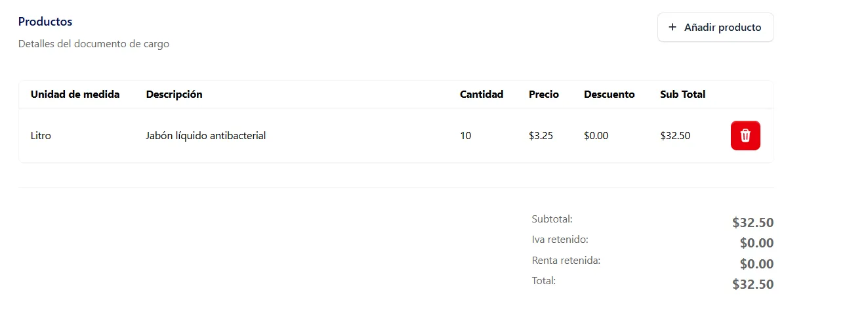The width and height of the screenshot is (868, 317).
Task: Click the Productos section heading
Action: (x=45, y=22)
